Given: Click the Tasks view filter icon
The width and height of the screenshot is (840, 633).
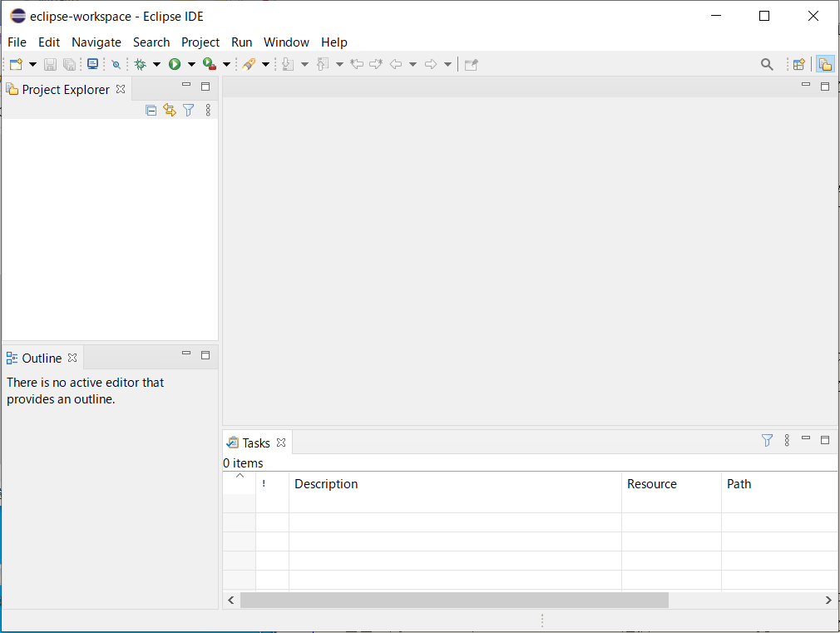Looking at the screenshot, I should point(767,441).
